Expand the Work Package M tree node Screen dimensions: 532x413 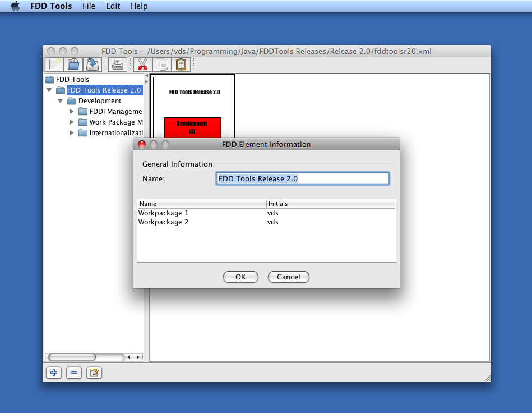[x=71, y=122]
